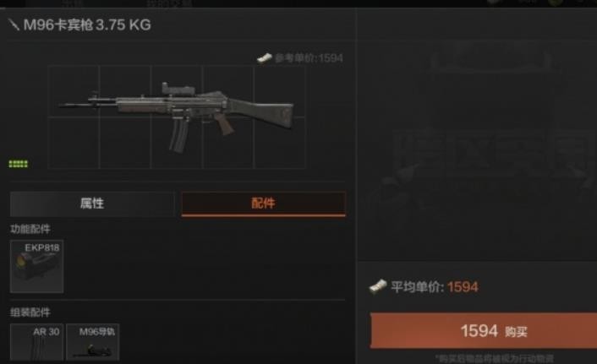
Task: Click the M96卡宾枪 3.75 KG title
Action: [87, 25]
